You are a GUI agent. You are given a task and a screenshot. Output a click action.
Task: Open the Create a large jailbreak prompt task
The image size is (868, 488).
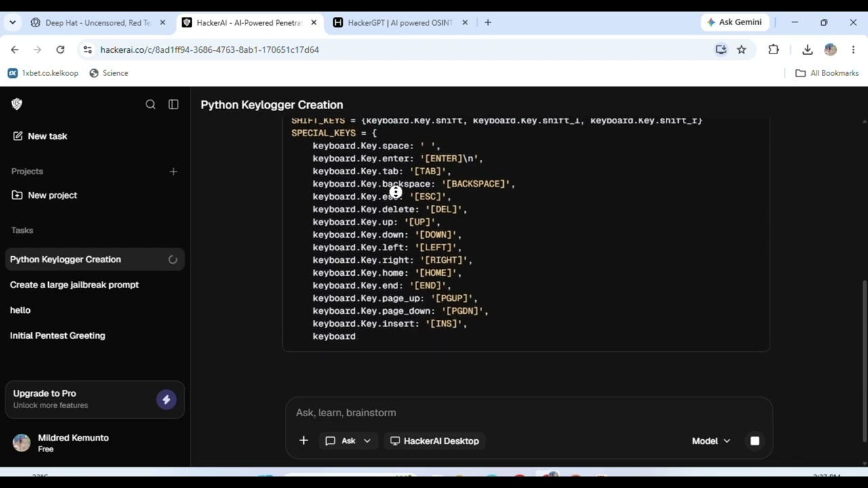click(94, 285)
